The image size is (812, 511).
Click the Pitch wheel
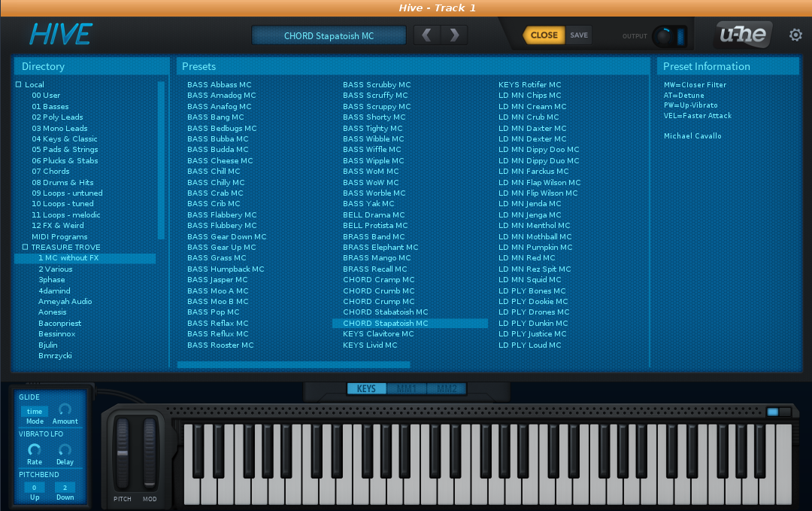123,454
